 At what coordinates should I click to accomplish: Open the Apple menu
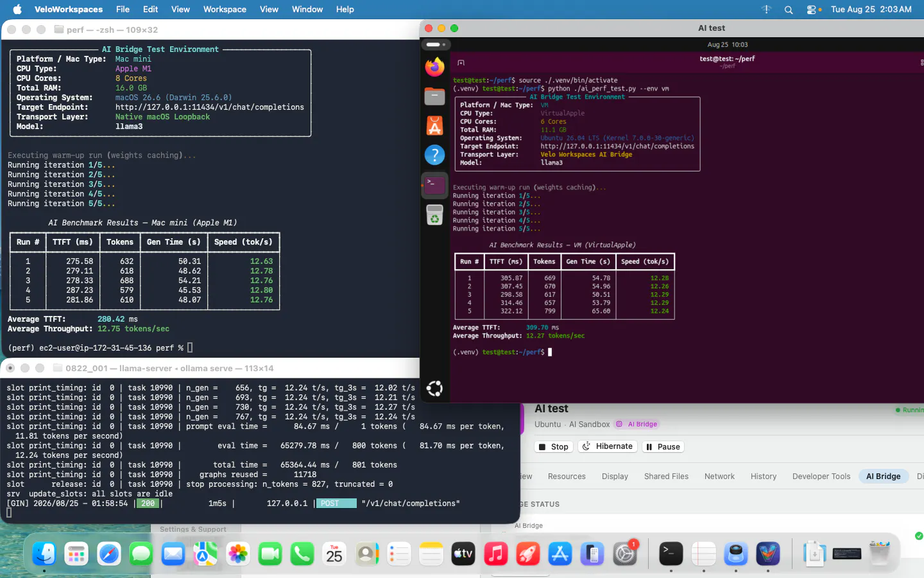17,9
